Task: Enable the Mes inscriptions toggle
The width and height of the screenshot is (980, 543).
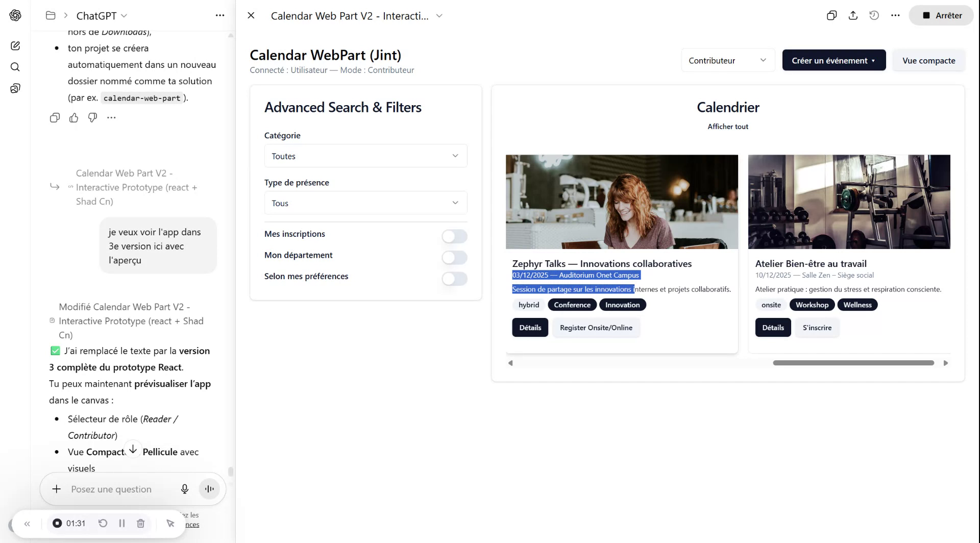Action: click(x=454, y=236)
